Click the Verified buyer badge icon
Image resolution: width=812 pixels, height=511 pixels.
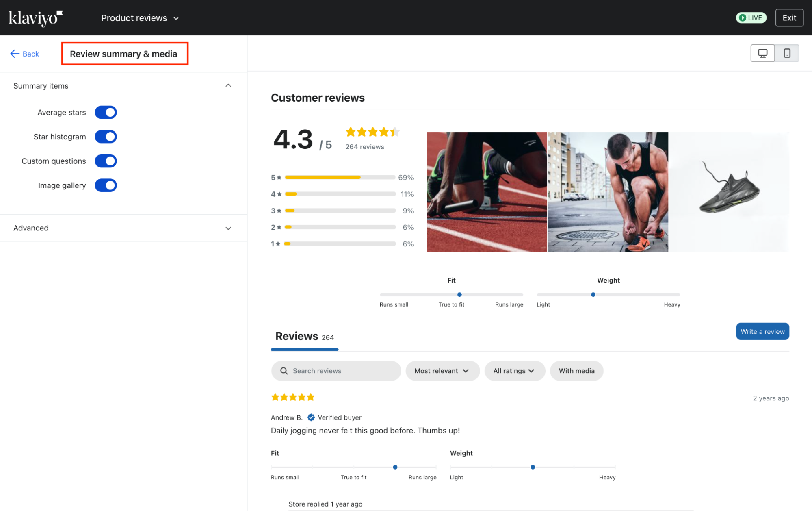tap(311, 417)
